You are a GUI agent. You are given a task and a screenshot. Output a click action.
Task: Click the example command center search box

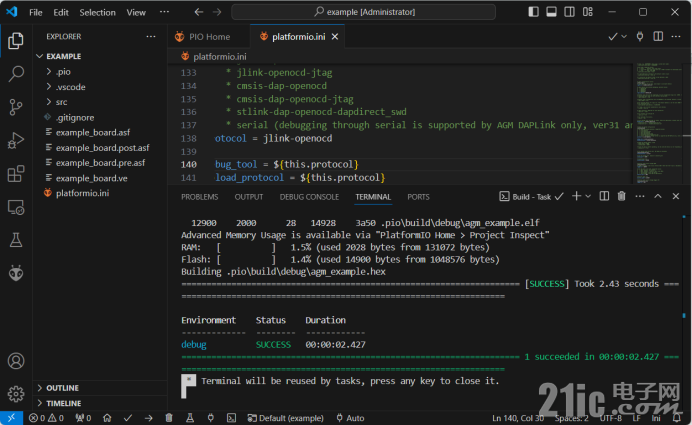[363, 12]
